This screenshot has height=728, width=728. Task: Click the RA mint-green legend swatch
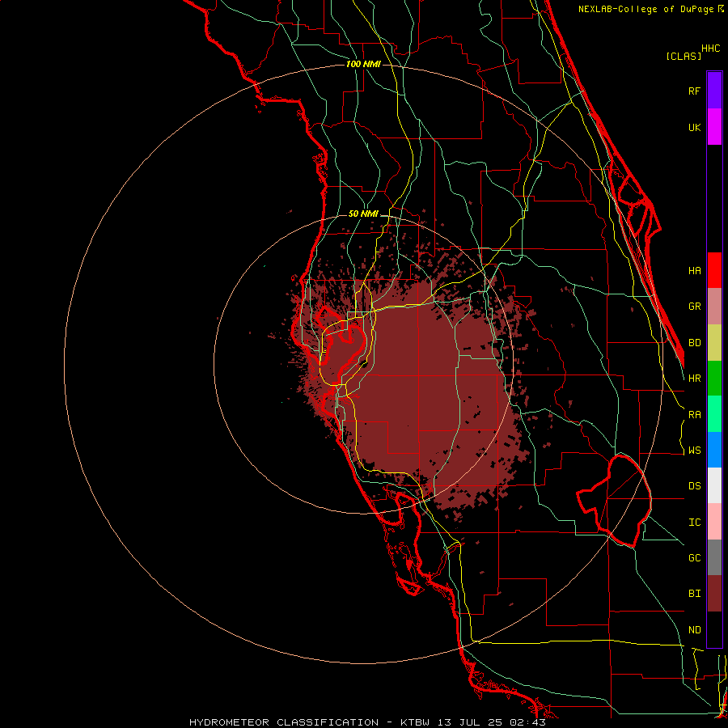[x=714, y=414]
